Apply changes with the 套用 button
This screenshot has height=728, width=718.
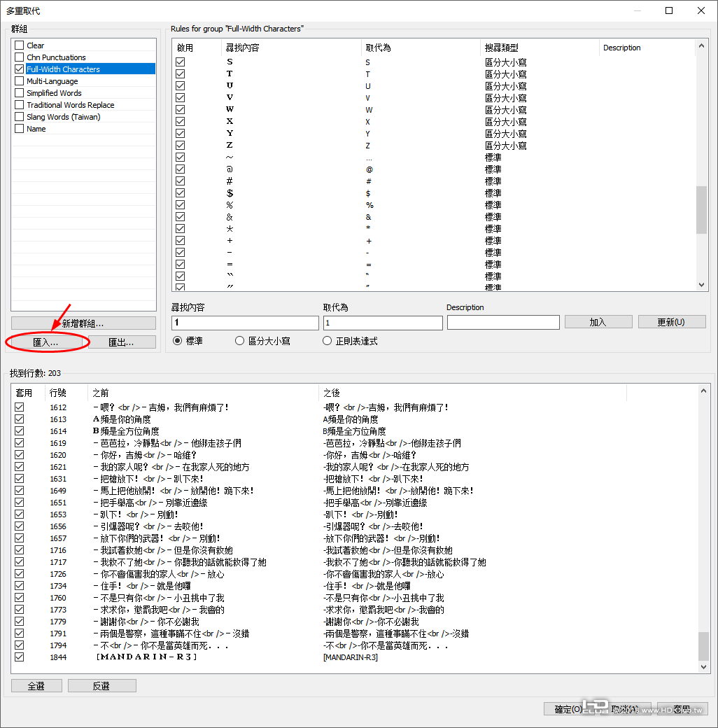click(682, 708)
